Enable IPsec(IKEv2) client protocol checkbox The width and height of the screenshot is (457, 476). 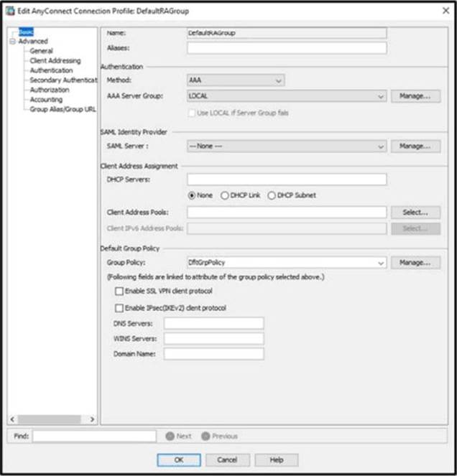(x=119, y=308)
